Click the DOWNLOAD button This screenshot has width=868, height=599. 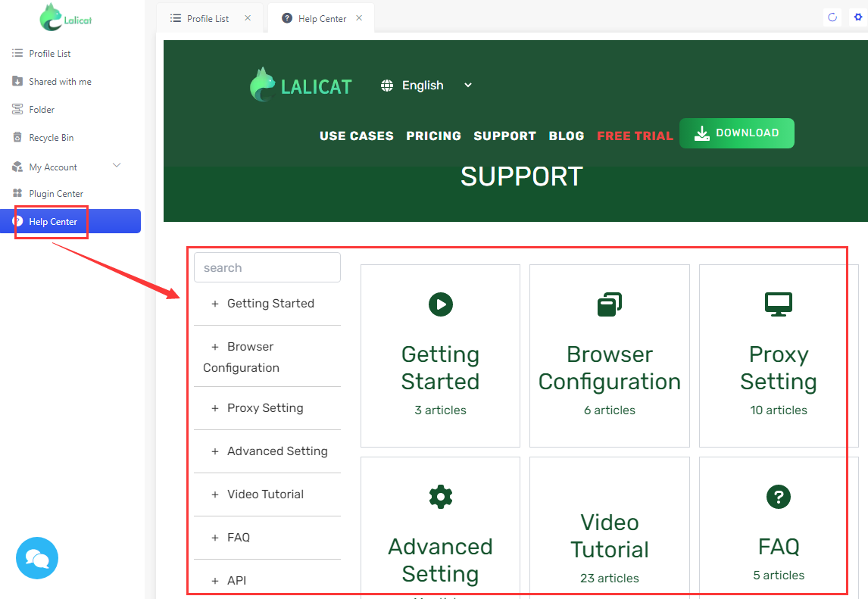pos(737,133)
